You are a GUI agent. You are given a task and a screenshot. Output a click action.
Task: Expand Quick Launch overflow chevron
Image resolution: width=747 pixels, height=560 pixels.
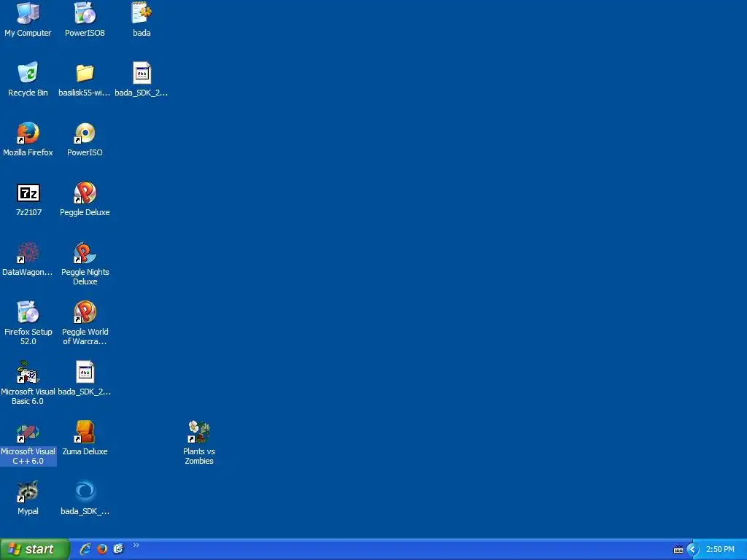pyautogui.click(x=136, y=545)
